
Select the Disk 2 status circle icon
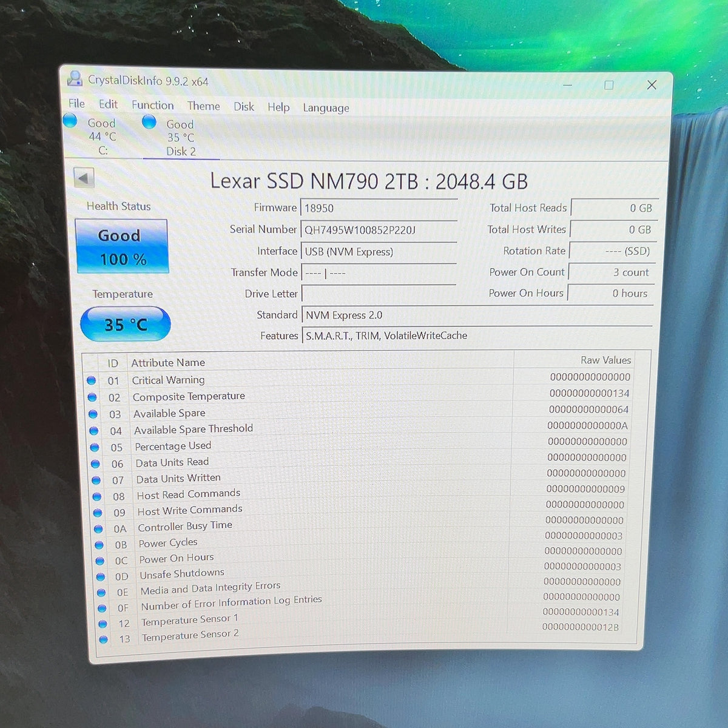pyautogui.click(x=149, y=122)
